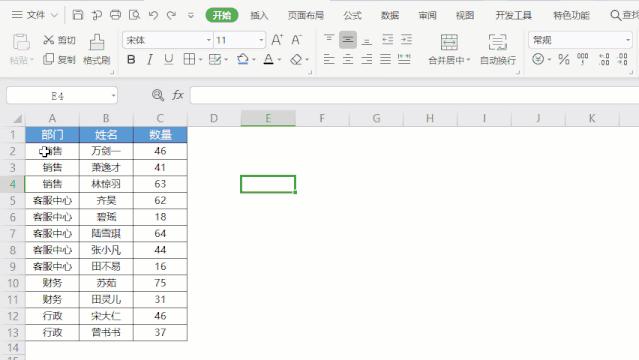Toggle bold formatting
Viewport: 639px width, 360px height.
[x=131, y=60]
